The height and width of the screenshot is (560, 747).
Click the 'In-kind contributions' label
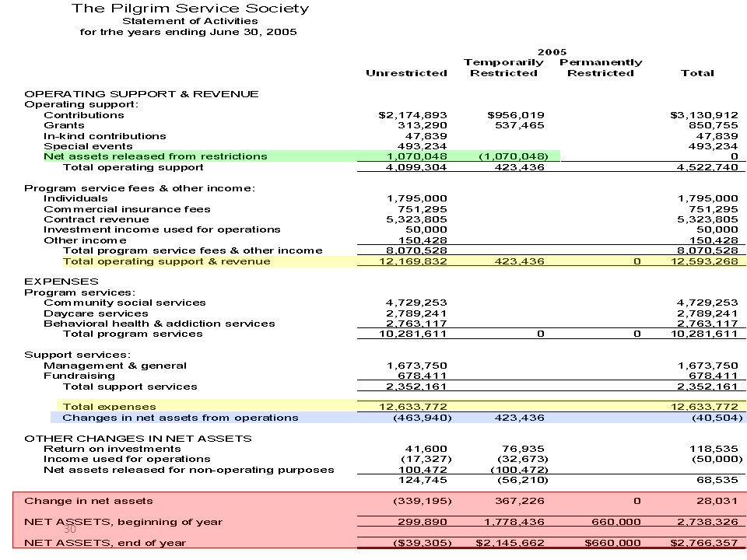[x=105, y=135]
